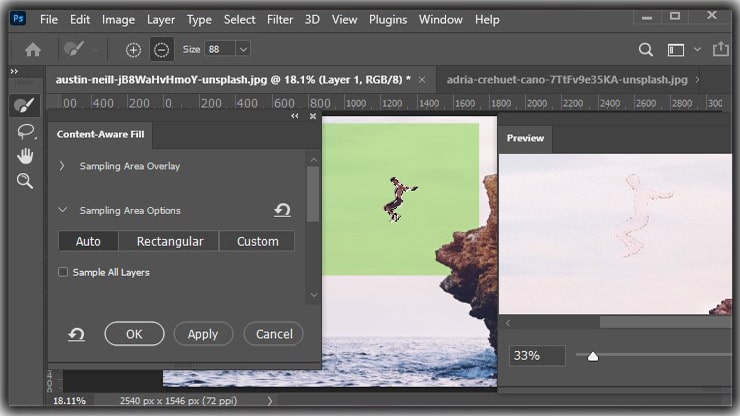Screen dimensions: 740x416
Task: Open the status bar info arrow
Action: coord(269,401)
